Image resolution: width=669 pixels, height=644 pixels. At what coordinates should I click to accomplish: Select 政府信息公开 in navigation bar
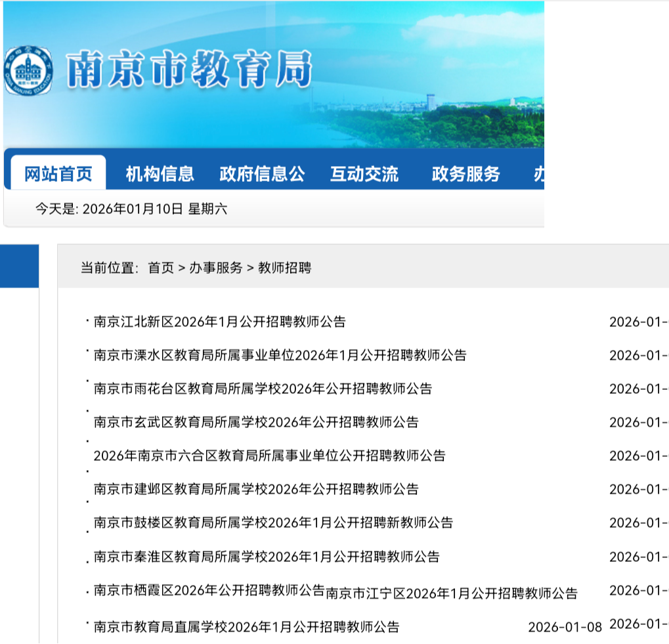coord(262,174)
